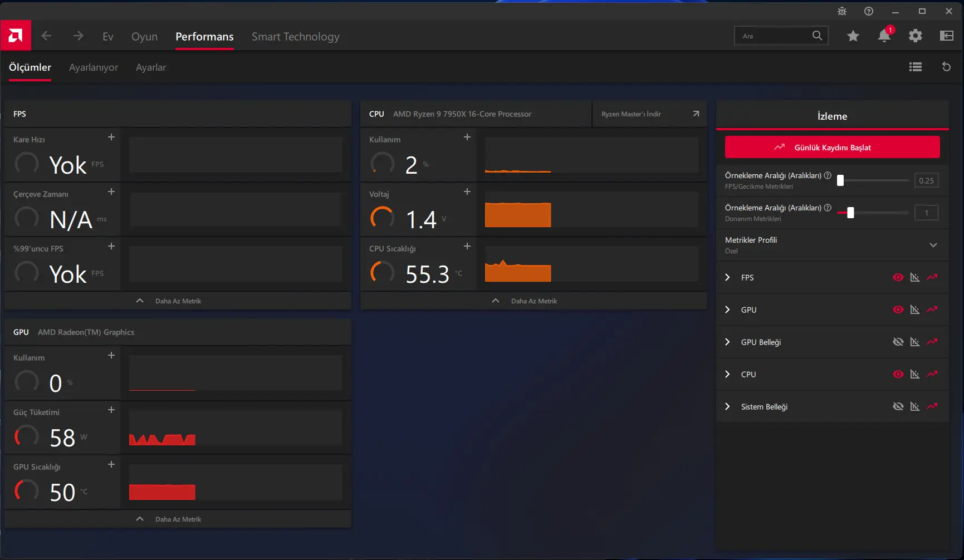The height and width of the screenshot is (560, 964).
Task: Hide FPS metrics with eye icon
Action: [898, 277]
